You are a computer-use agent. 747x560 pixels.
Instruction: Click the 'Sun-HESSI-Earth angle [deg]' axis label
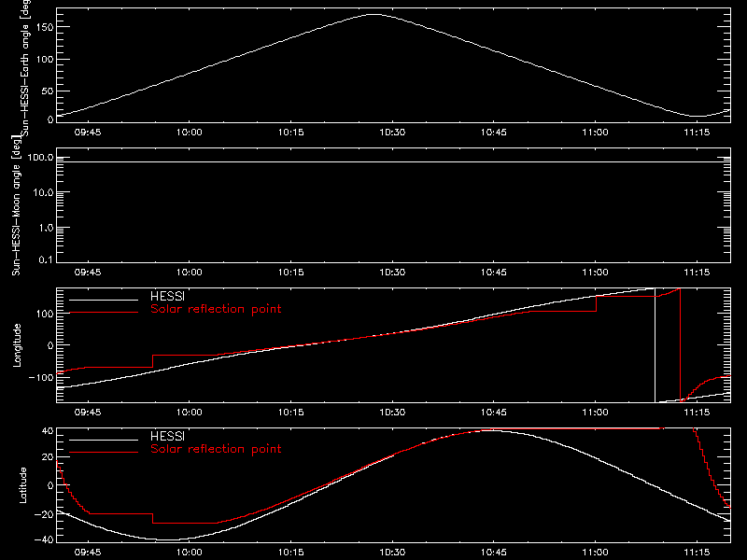point(26,68)
